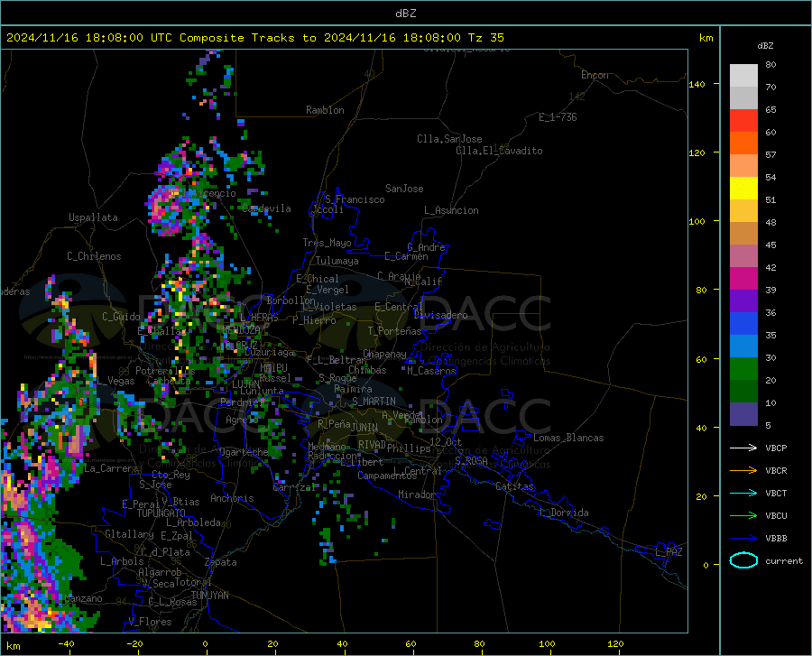Click the 'TUPUNGATO' city label

(161, 513)
